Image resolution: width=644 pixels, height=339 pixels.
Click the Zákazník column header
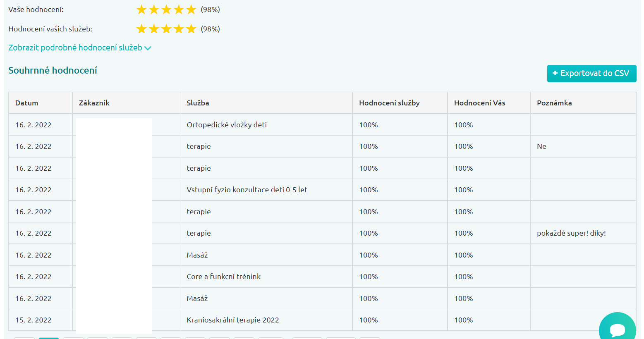pos(94,103)
